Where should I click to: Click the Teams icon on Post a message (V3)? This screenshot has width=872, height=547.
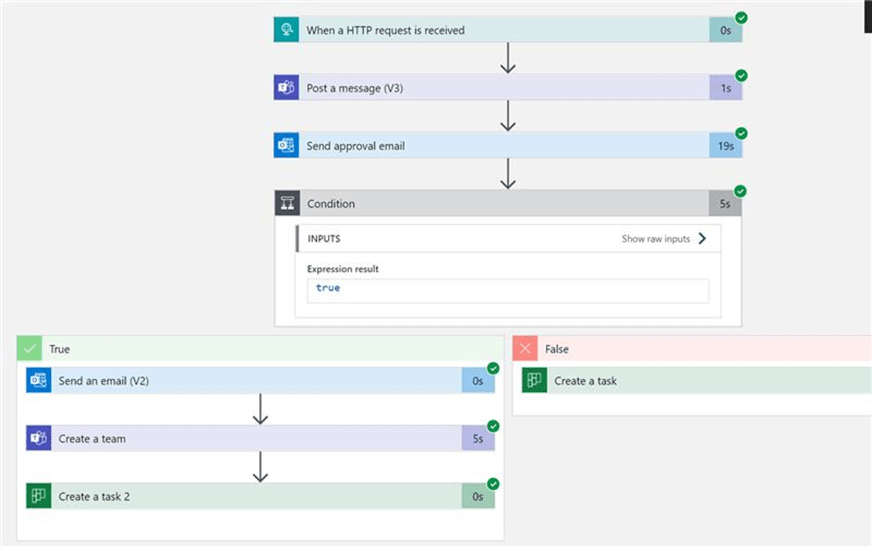[x=287, y=88]
